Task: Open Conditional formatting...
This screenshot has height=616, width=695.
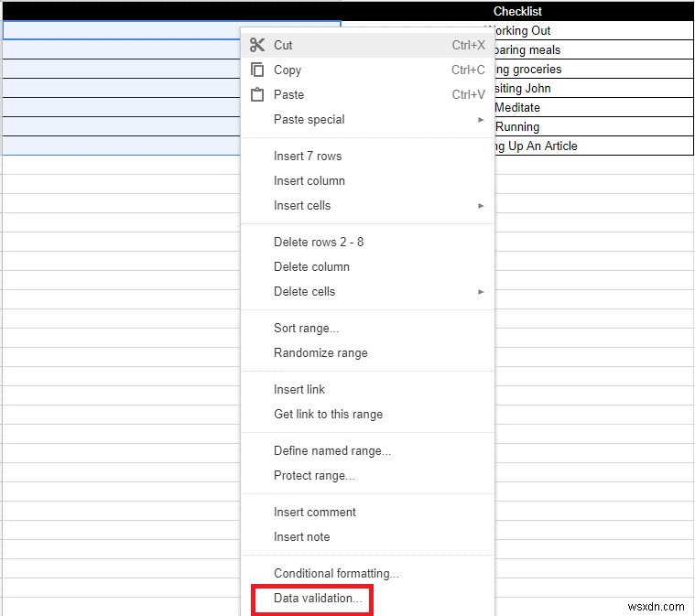Action: coord(367,573)
